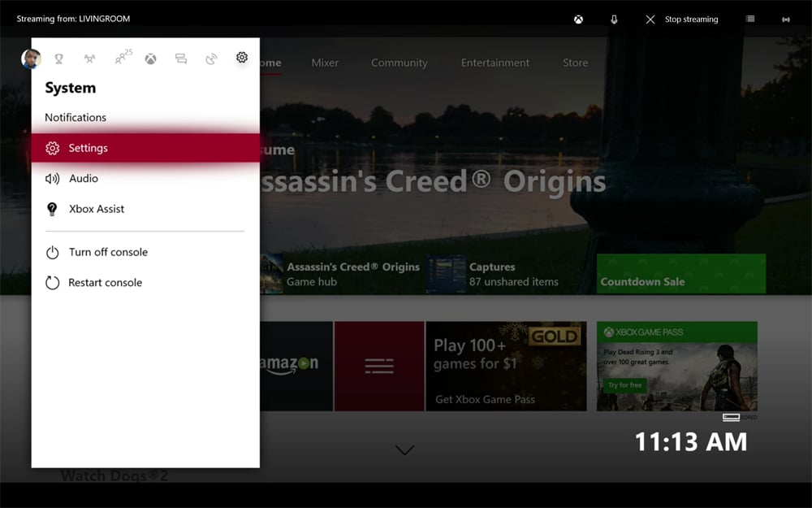812x508 pixels.
Task: Select the Xbox home icon in the guide
Action: (150, 59)
